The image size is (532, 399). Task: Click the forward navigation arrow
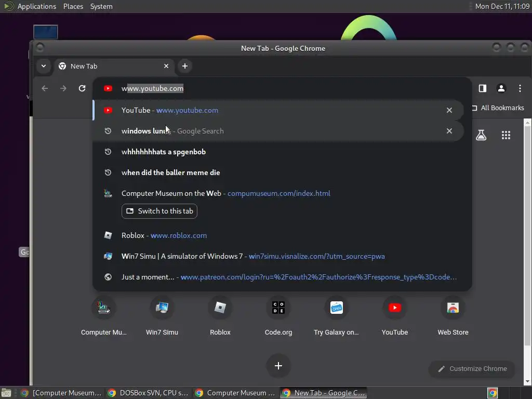(63, 88)
